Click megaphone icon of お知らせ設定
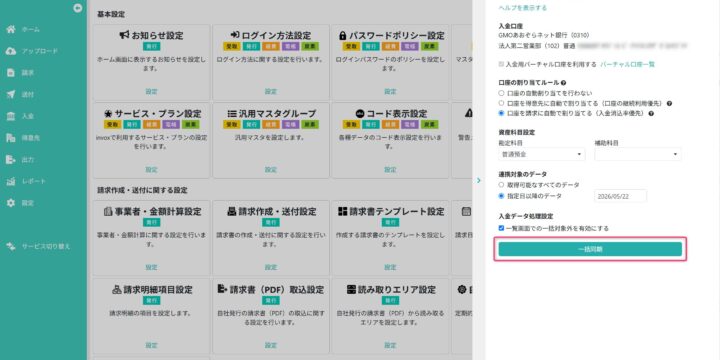The height and width of the screenshot is (360, 720). [124, 35]
